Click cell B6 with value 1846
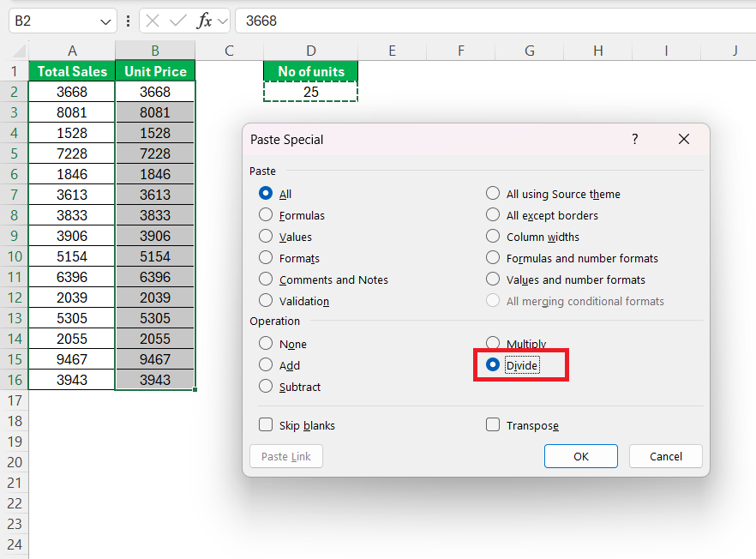 (x=155, y=174)
